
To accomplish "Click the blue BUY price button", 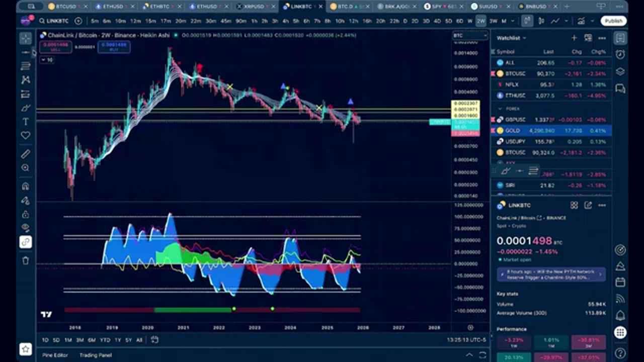I will [114, 47].
